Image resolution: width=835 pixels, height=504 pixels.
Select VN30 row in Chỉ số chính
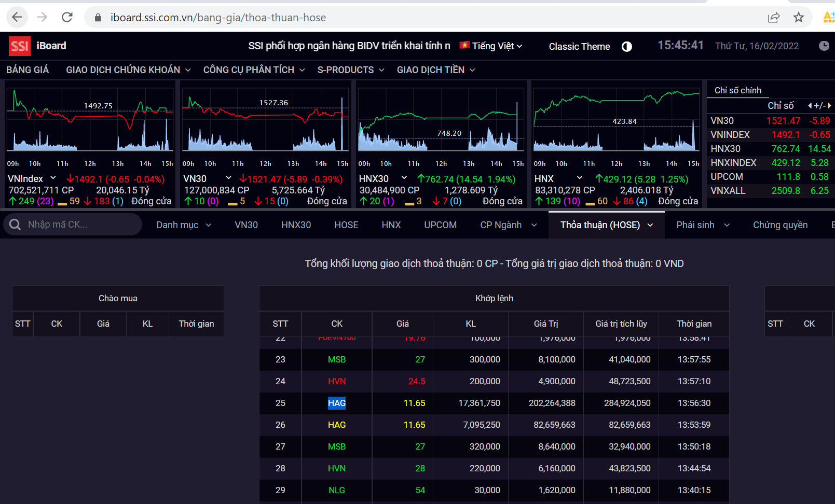[771, 121]
